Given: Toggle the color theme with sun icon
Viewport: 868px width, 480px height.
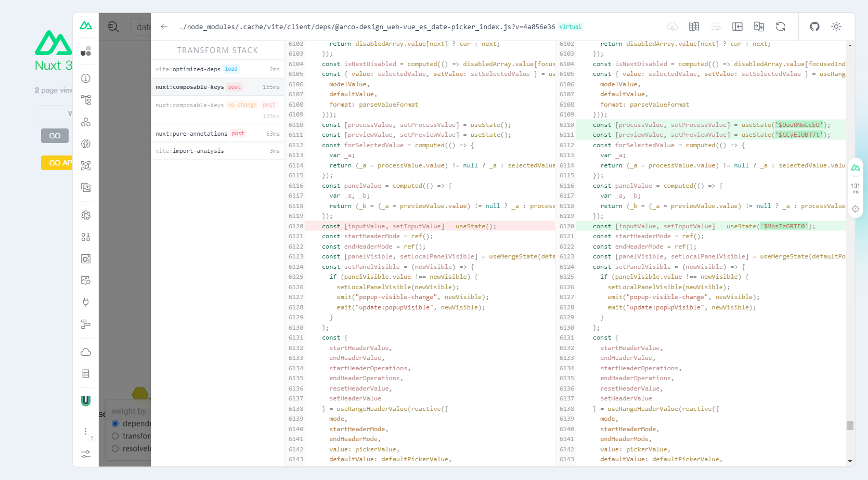Looking at the screenshot, I should [836, 27].
